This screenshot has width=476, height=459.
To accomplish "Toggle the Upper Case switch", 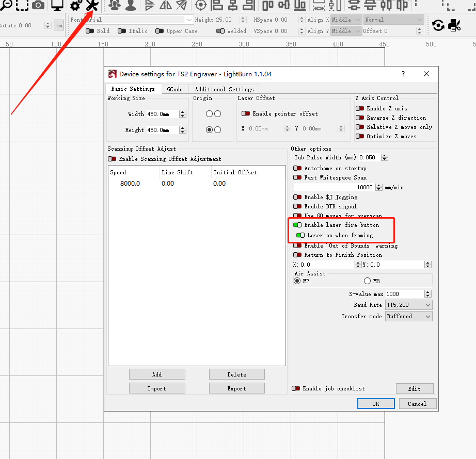I will (x=160, y=31).
